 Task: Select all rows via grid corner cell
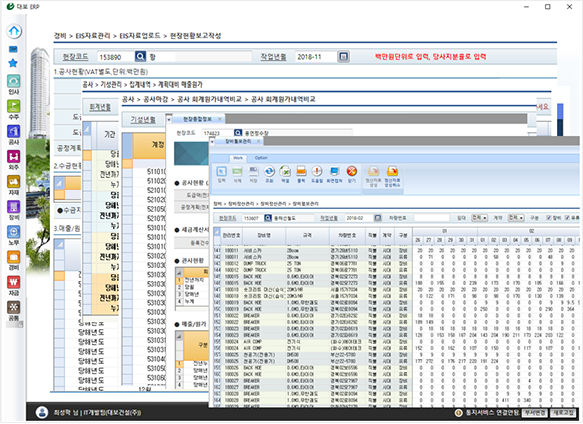tap(217, 232)
